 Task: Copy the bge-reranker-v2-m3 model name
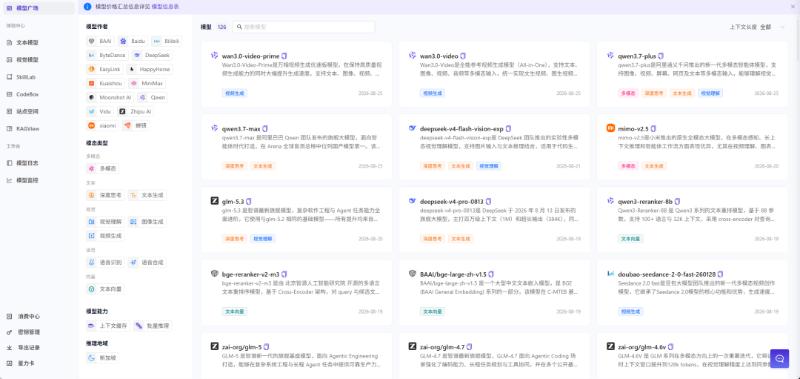coord(284,274)
